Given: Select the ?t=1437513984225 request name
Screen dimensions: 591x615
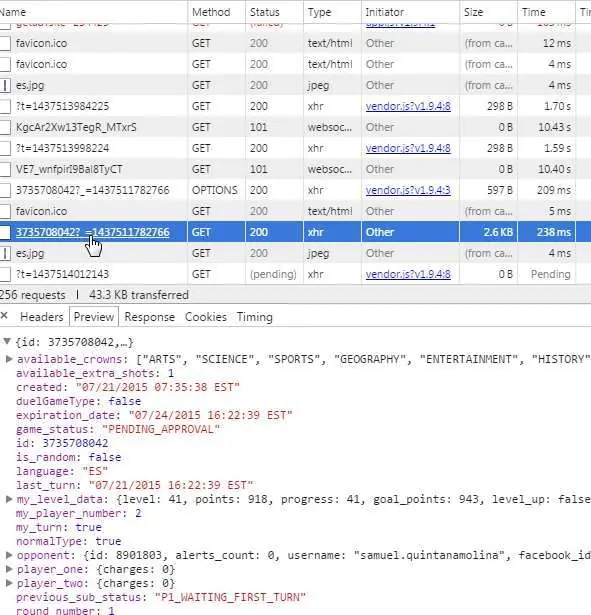Looking at the screenshot, I should 62,106.
